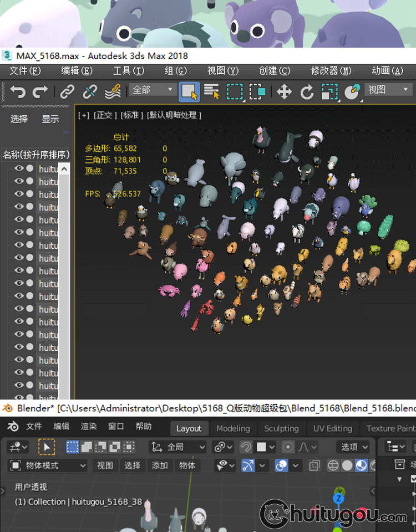Click the [+] viewport general label
This screenshot has height=532, width=416.
coord(84,116)
